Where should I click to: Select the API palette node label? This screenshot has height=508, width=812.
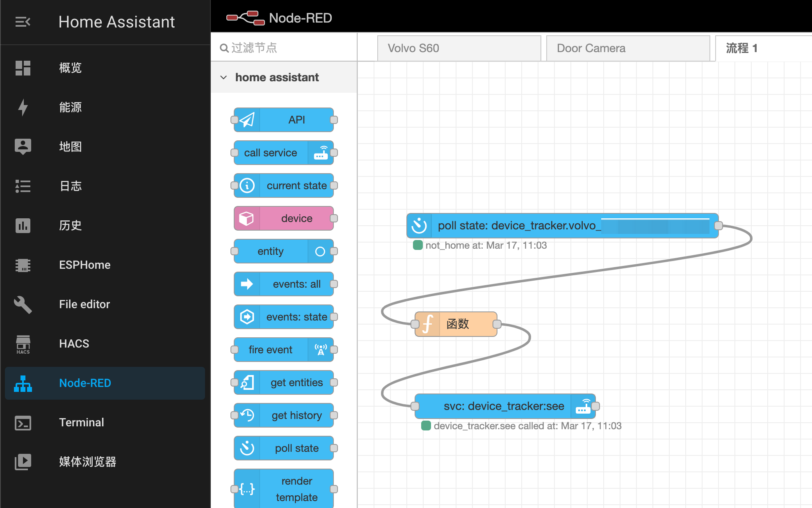pos(297,120)
